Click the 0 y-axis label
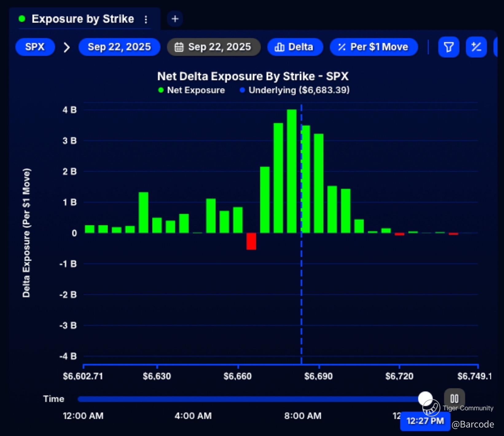 (x=74, y=233)
